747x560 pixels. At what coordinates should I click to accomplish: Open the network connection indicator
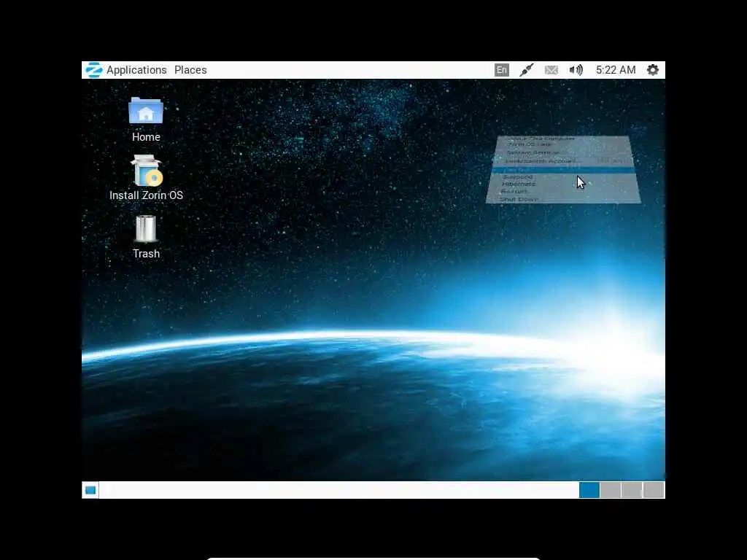527,70
